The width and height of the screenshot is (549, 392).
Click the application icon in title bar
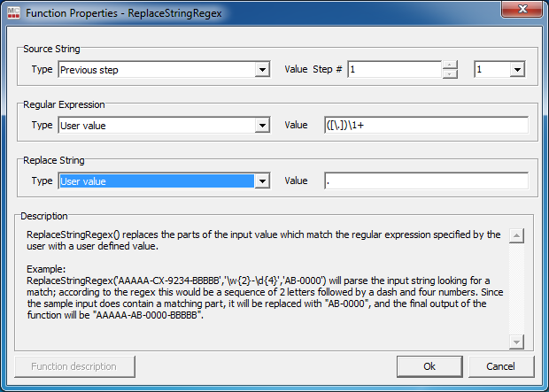pos(13,13)
